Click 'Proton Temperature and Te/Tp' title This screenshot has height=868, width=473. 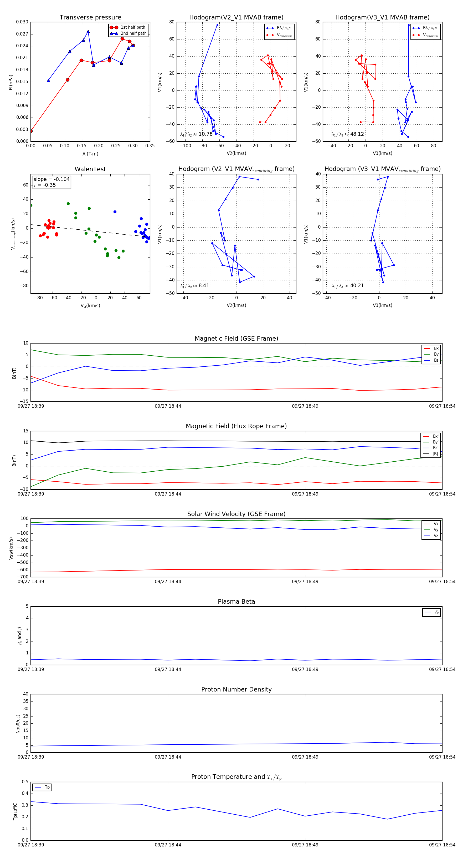click(236, 777)
